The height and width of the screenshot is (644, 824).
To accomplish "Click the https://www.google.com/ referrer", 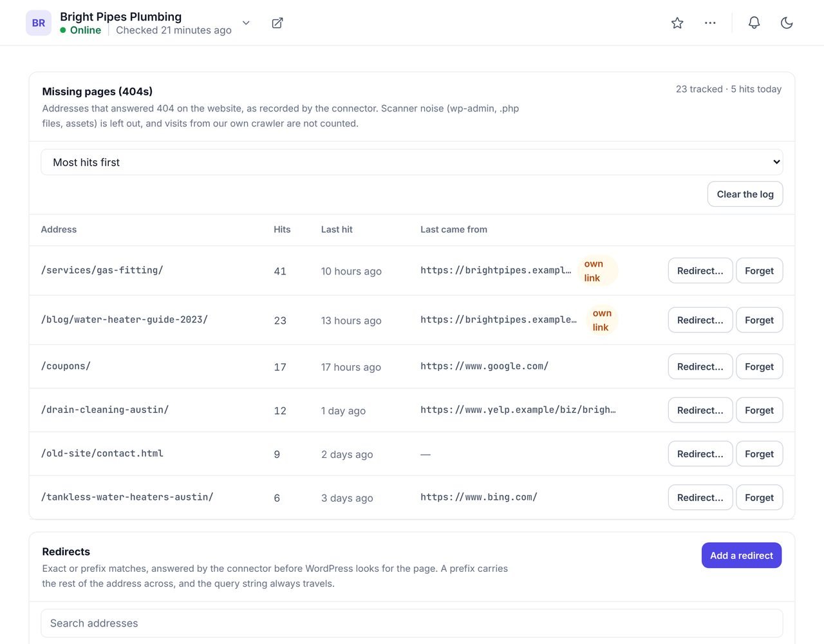I will pos(484,366).
